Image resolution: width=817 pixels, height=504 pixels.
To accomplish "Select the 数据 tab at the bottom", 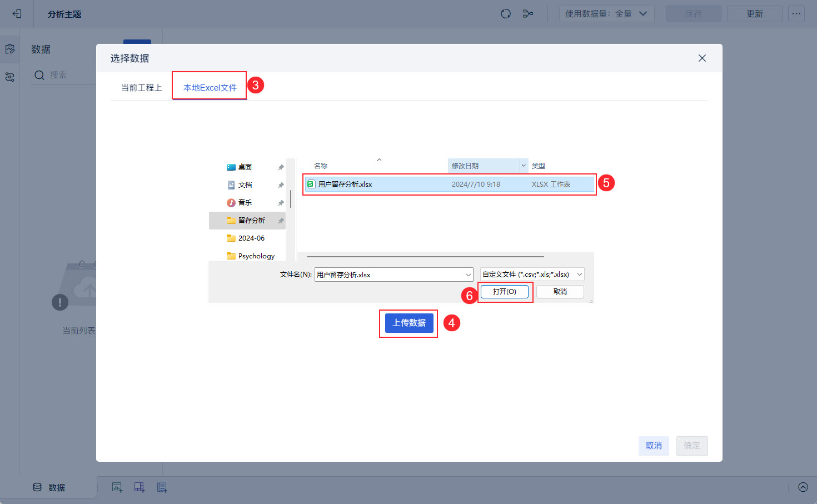I will 49,487.
